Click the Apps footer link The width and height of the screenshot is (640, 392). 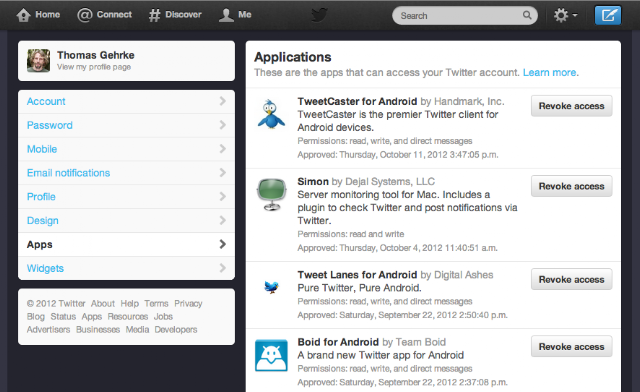(92, 316)
